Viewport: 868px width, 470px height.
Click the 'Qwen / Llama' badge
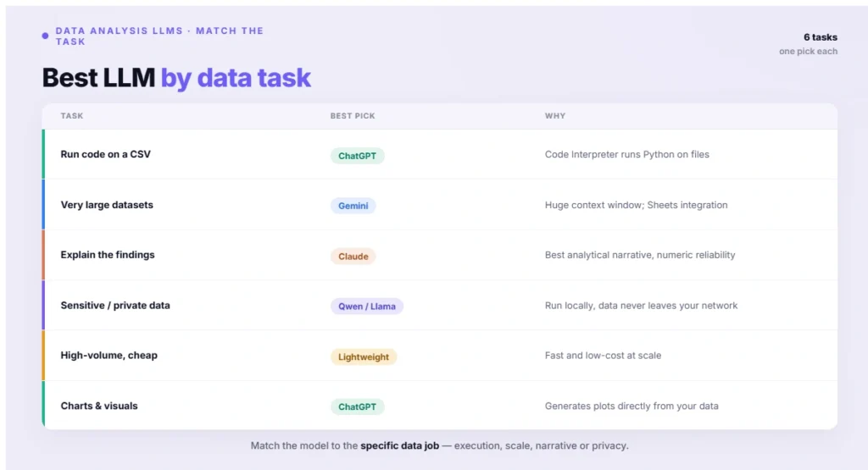(x=367, y=307)
